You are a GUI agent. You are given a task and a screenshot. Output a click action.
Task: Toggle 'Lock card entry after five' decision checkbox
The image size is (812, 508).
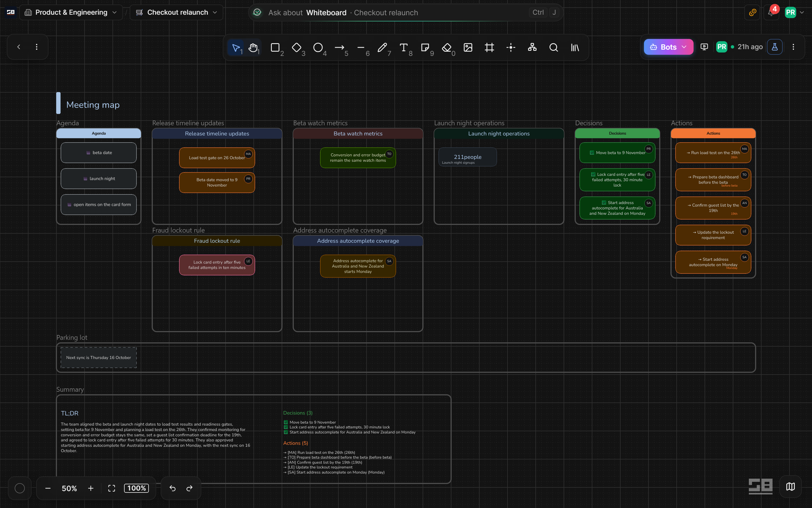pyautogui.click(x=593, y=174)
